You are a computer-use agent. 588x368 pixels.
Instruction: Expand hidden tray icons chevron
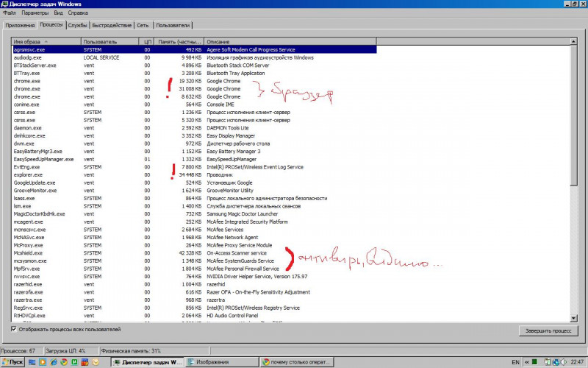pyautogui.click(x=526, y=362)
